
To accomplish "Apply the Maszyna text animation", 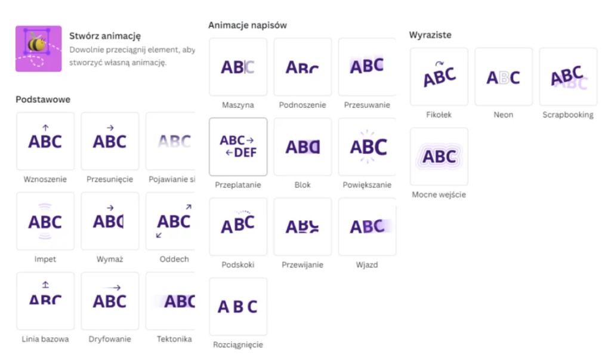I will pyautogui.click(x=238, y=67).
